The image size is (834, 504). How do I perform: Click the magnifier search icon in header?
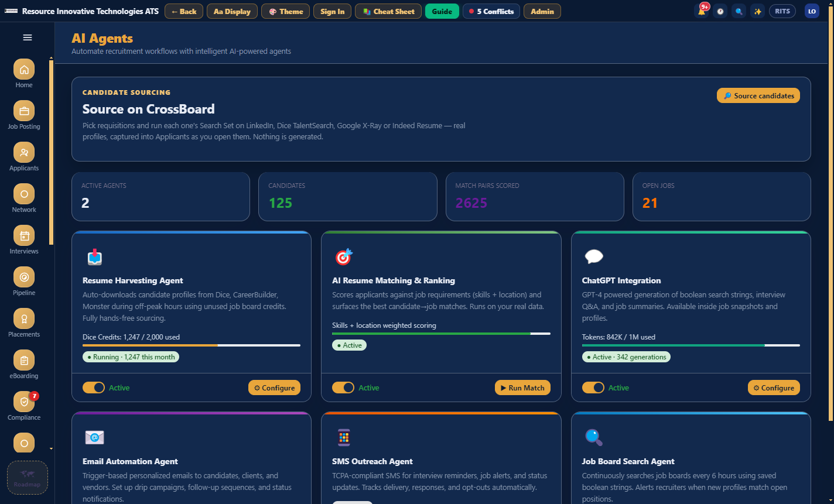pyautogui.click(x=739, y=11)
